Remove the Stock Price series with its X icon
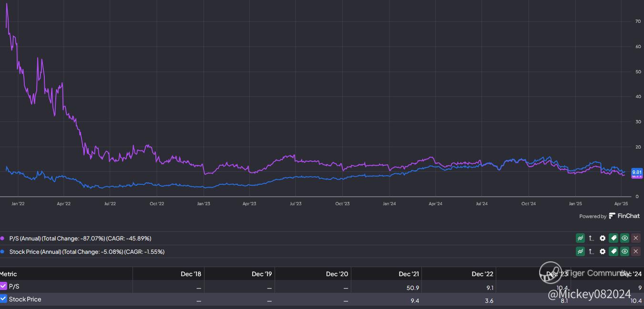The width and height of the screenshot is (644, 309). [x=635, y=251]
